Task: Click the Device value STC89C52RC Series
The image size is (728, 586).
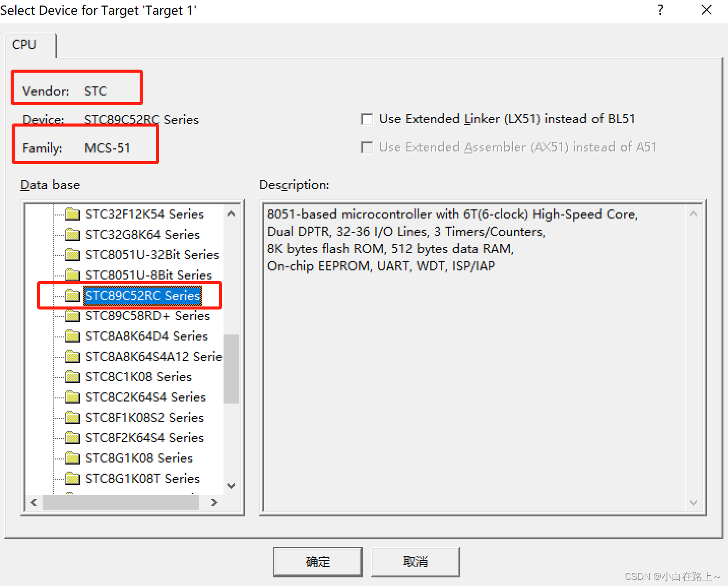Action: click(x=142, y=119)
